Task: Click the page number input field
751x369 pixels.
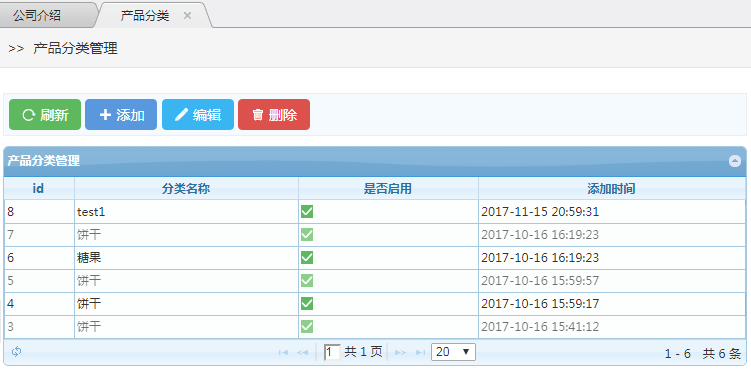Action: (x=332, y=352)
